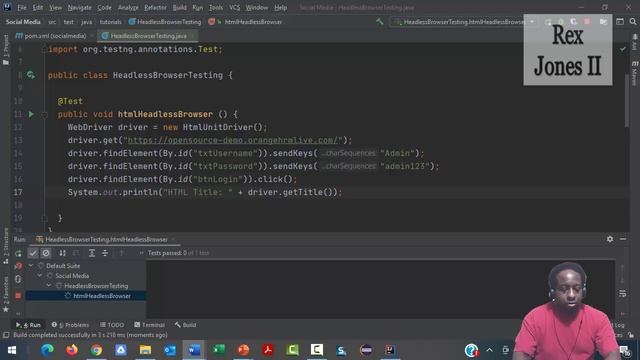Screen dimensions: 640x360
Task: Select HeadlessBrowserTesting.java editor tab
Action: (x=148, y=36)
